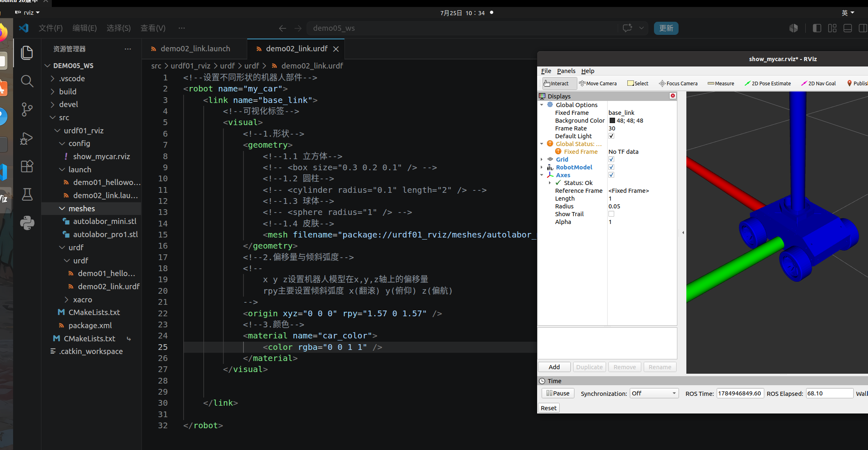This screenshot has height=450, width=868.
Task: Click the Add display button
Action: 554,367
